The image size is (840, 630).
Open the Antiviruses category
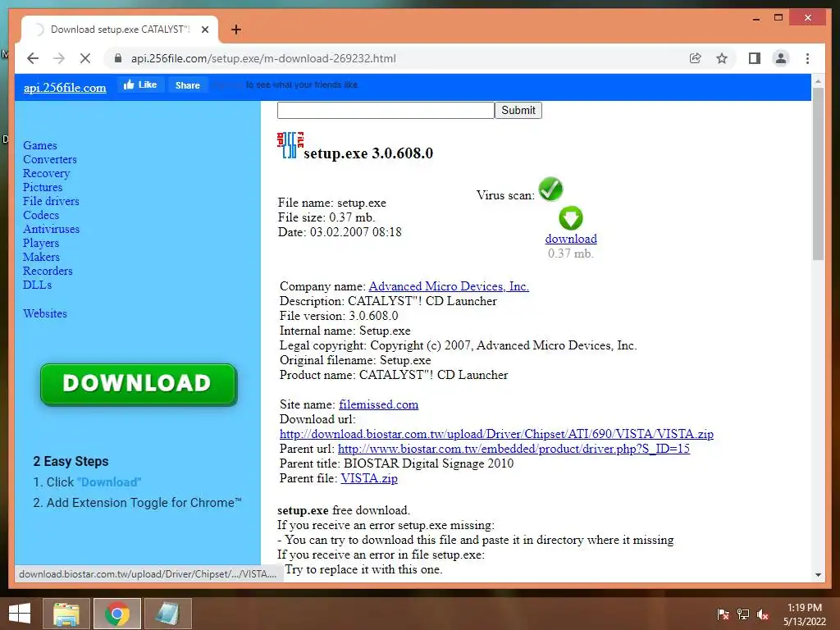pos(51,229)
